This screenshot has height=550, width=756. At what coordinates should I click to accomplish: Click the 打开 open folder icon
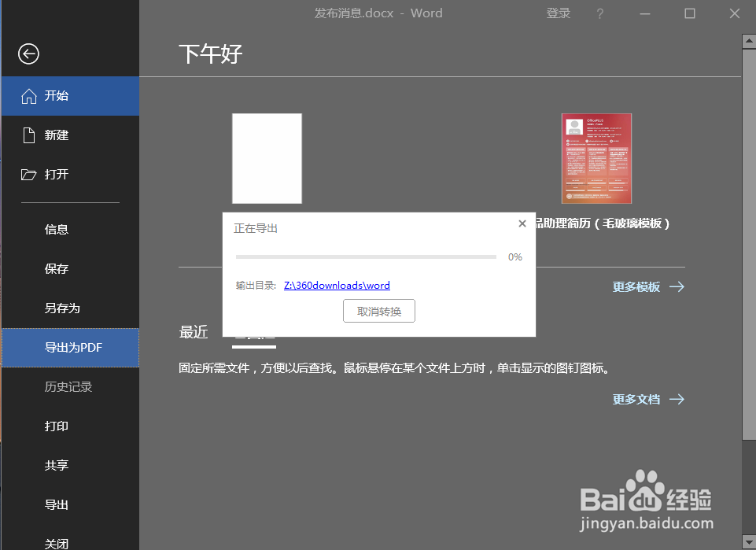[29, 175]
